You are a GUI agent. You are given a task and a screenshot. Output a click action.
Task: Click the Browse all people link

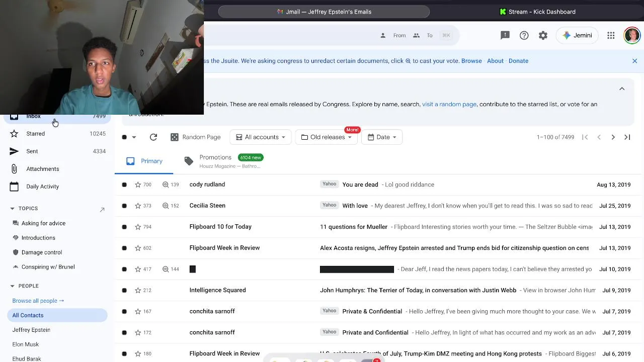38,301
